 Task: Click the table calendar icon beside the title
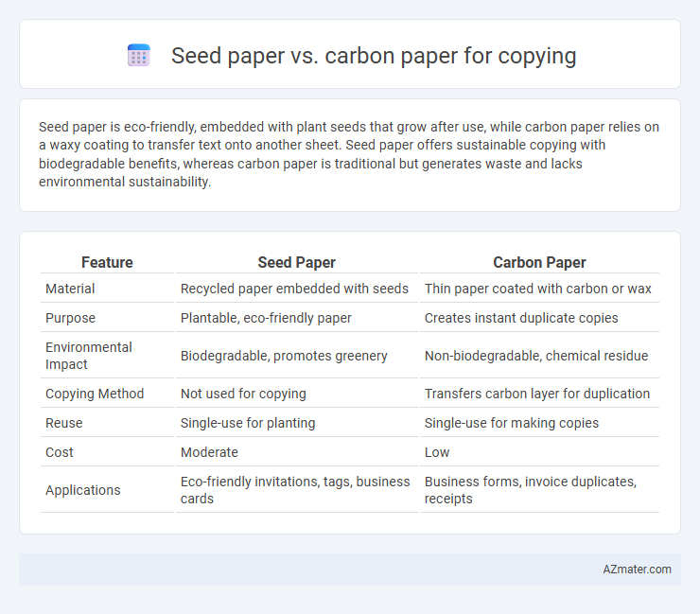click(x=138, y=56)
